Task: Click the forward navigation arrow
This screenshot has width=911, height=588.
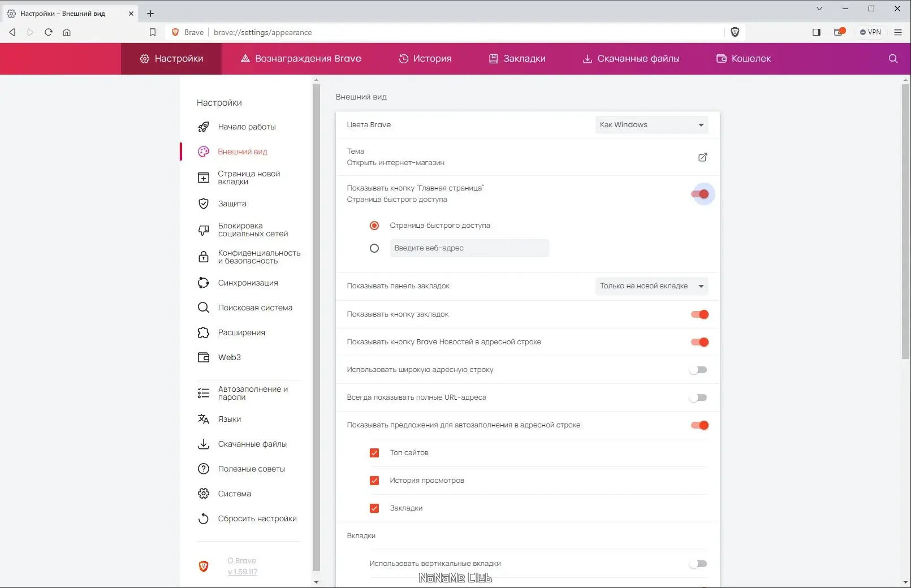Action: (x=31, y=32)
